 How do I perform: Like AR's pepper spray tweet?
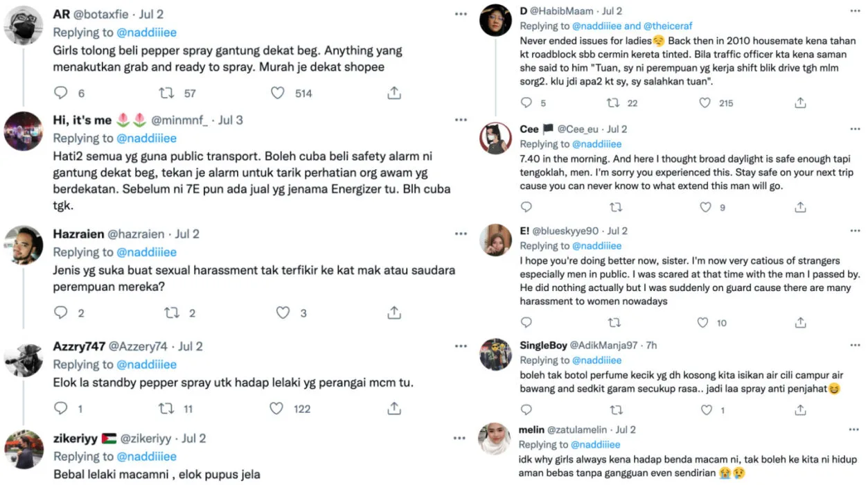(x=278, y=93)
